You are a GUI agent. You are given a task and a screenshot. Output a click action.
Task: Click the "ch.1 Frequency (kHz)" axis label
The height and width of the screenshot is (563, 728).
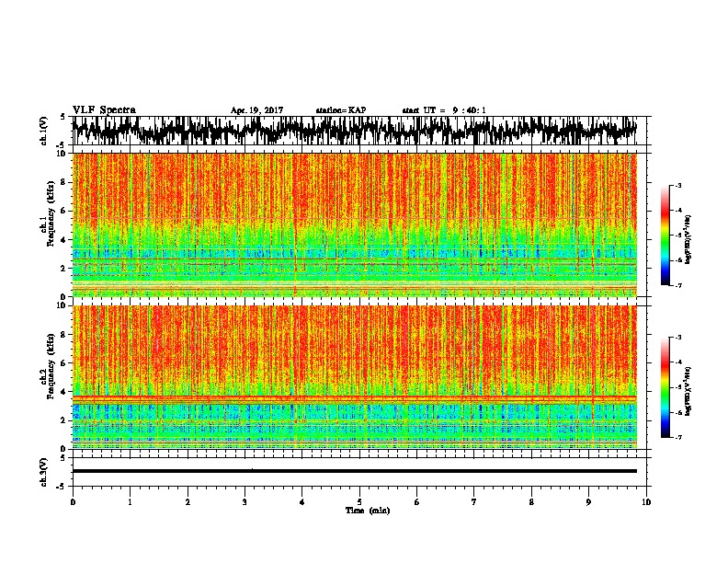(x=50, y=213)
